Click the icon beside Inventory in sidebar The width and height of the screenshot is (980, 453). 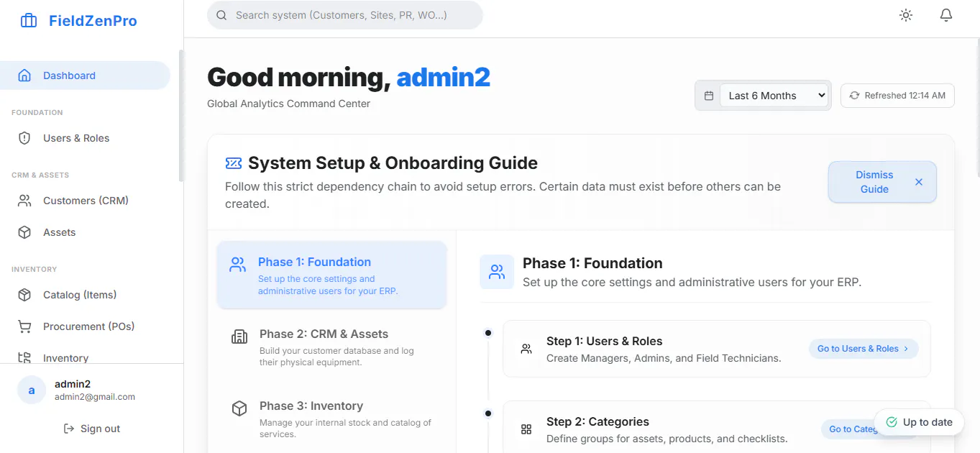(x=24, y=357)
